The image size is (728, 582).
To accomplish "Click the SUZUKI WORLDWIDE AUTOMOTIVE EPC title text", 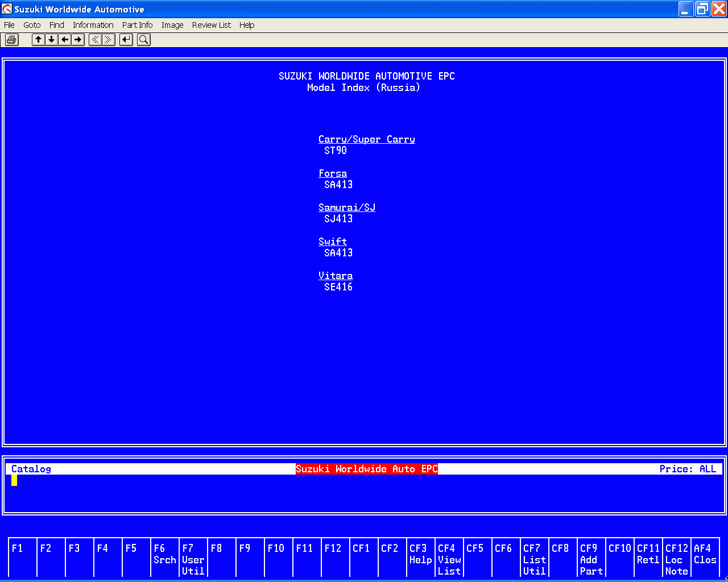I will pos(367,76).
